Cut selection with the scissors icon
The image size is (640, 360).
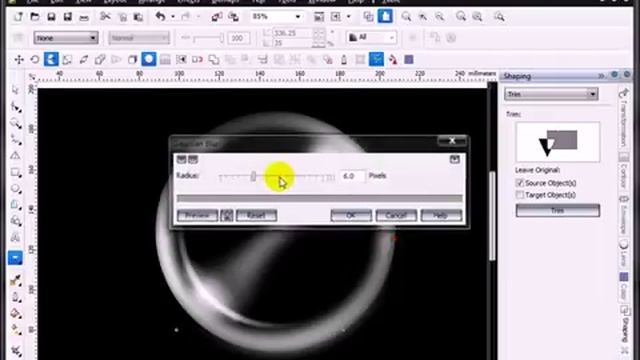(105, 17)
